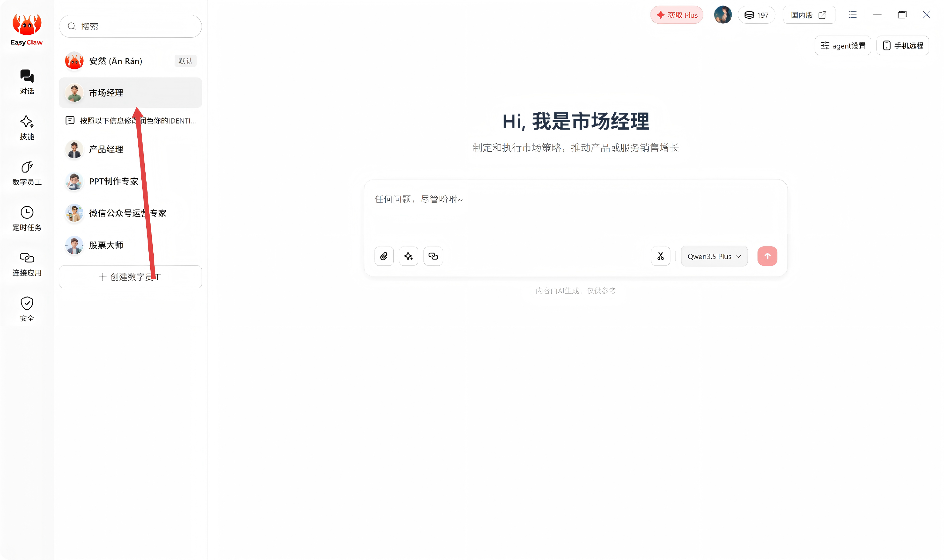The height and width of the screenshot is (560, 944).
Task: Click the 获取 Plus button
Action: (676, 15)
